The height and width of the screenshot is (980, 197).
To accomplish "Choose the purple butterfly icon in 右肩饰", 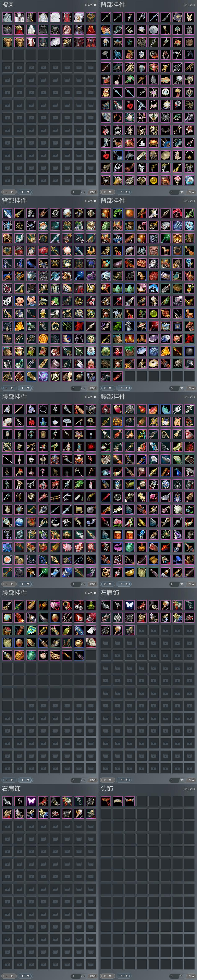I will point(31,801).
